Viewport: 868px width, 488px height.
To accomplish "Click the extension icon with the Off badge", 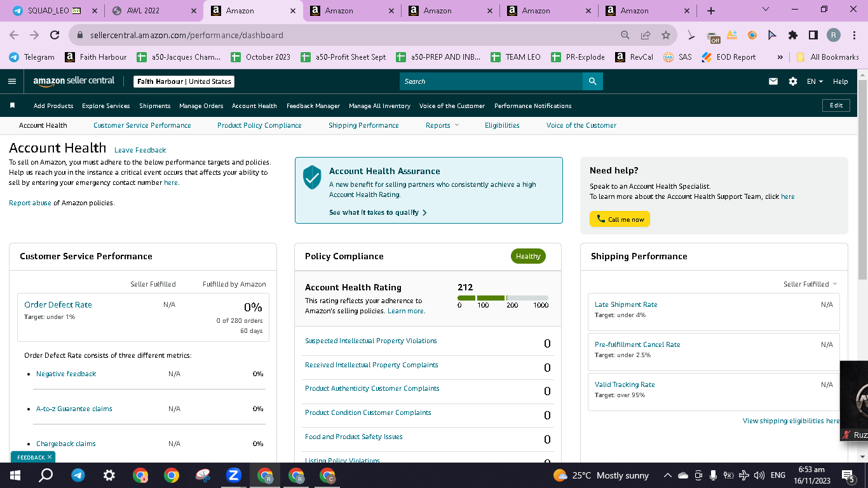I will point(713,36).
